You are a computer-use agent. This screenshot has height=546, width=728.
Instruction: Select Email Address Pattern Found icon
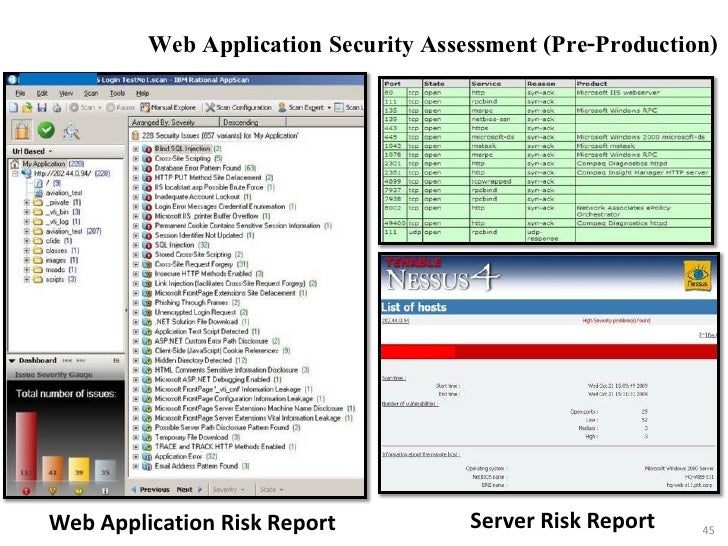tap(147, 466)
